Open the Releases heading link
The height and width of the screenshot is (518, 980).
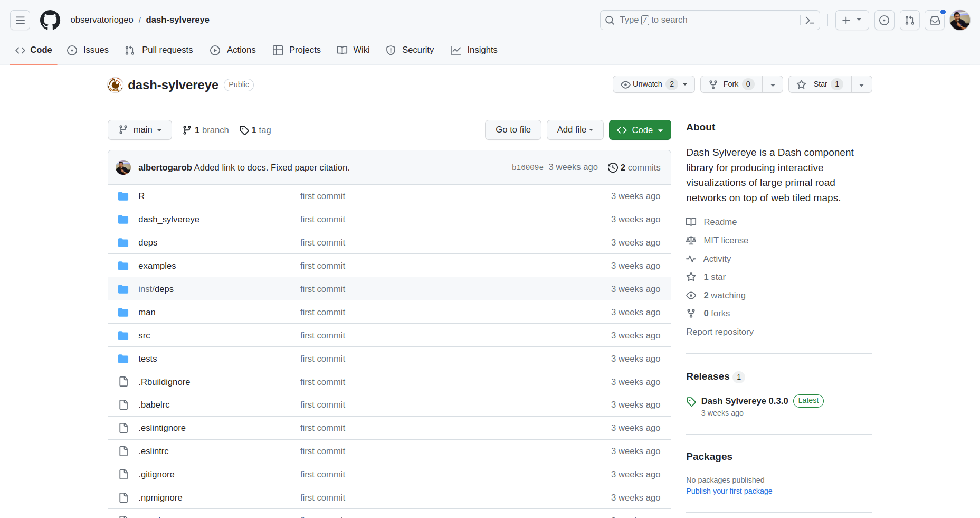click(x=708, y=376)
